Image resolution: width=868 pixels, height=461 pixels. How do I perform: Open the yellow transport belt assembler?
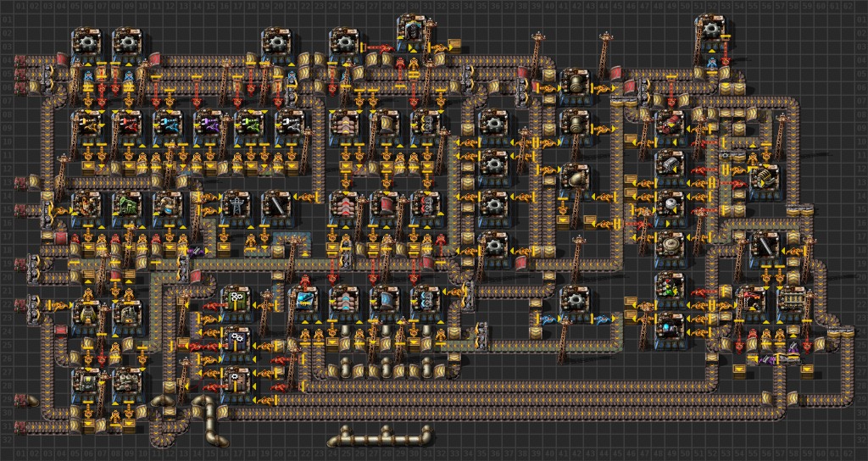[345, 128]
